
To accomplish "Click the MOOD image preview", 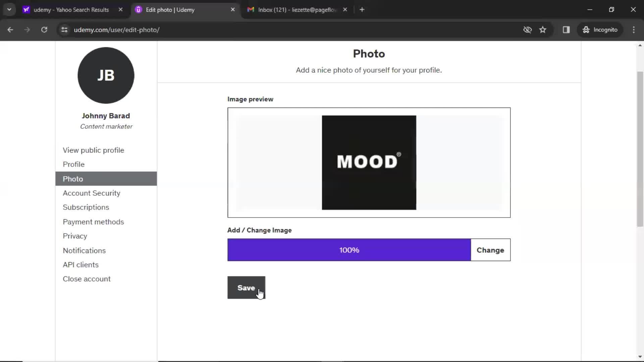I will (x=369, y=163).
